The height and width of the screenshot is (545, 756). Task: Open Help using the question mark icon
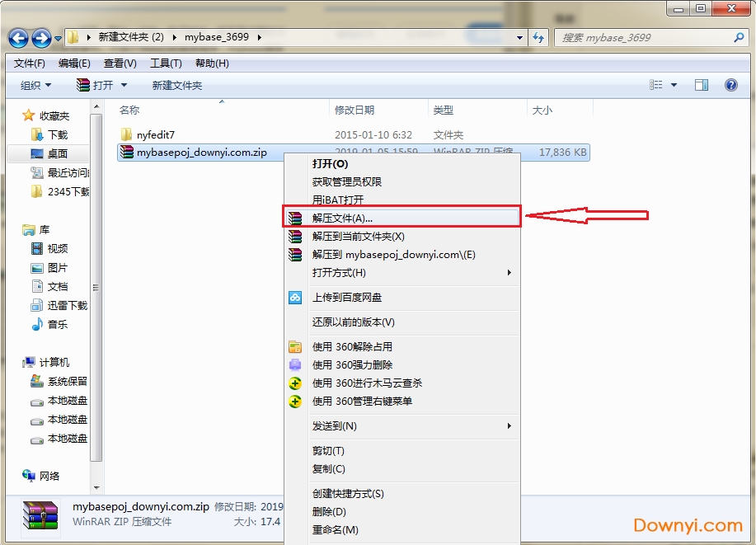coord(732,85)
